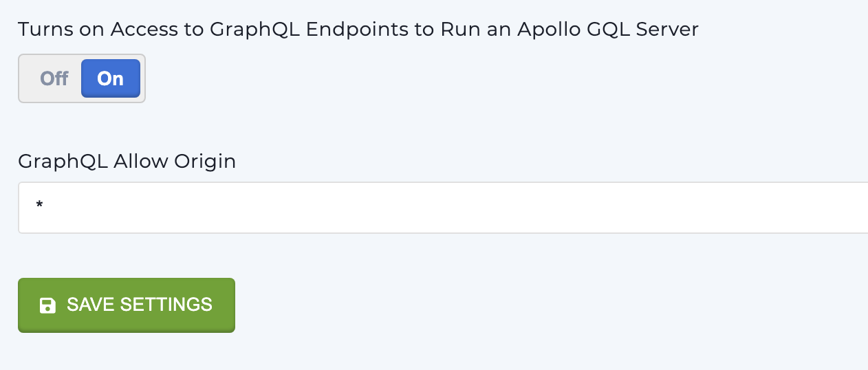Focus the GraphQL Allow Origin input field
This screenshot has width=868, height=370.
coord(443,208)
